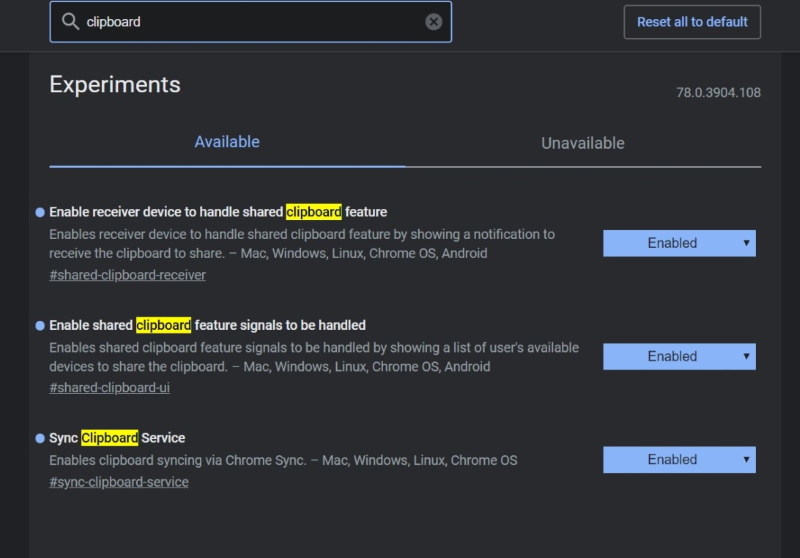This screenshot has height=558, width=800.
Task: Open Enabled dropdown for shared clipboard receiver
Action: pos(679,243)
